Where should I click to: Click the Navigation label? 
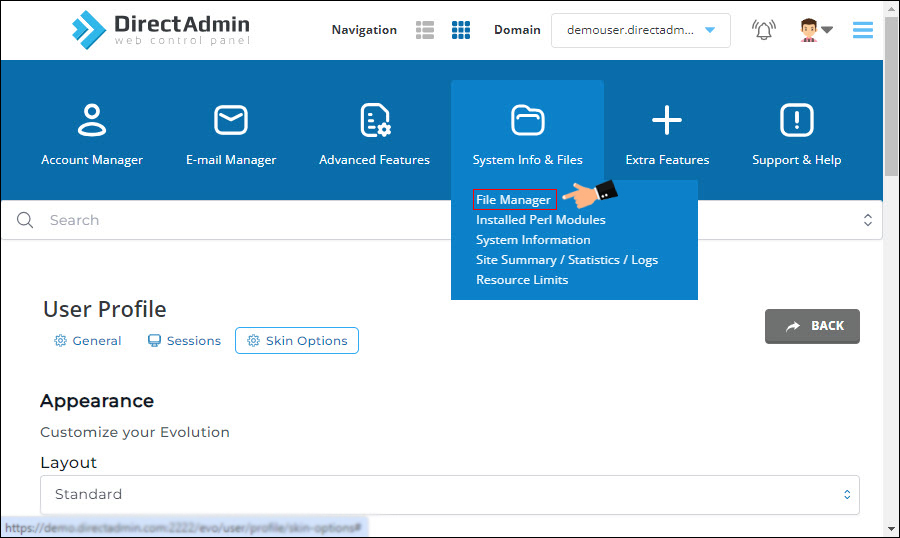tap(364, 30)
